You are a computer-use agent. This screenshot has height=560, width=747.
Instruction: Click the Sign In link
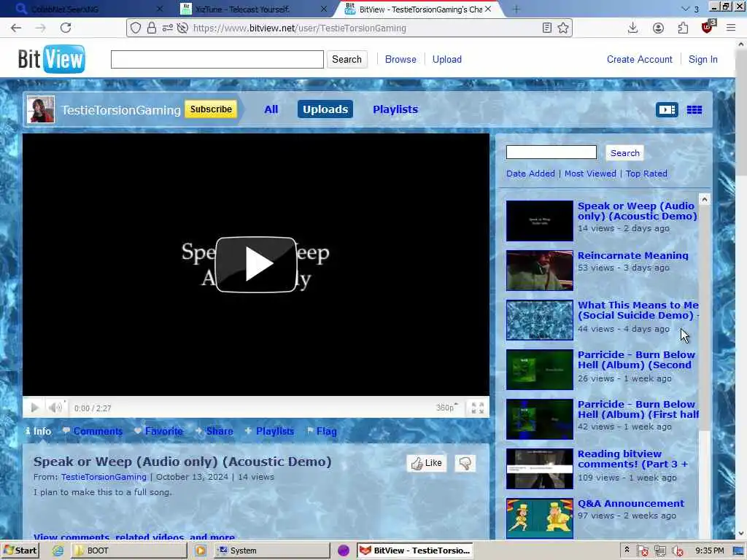[703, 60]
